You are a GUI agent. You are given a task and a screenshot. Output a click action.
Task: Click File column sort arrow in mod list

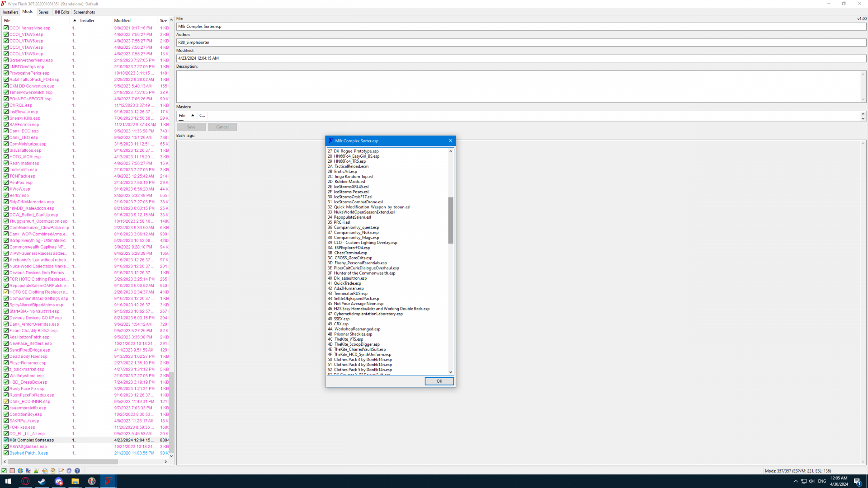point(75,20)
